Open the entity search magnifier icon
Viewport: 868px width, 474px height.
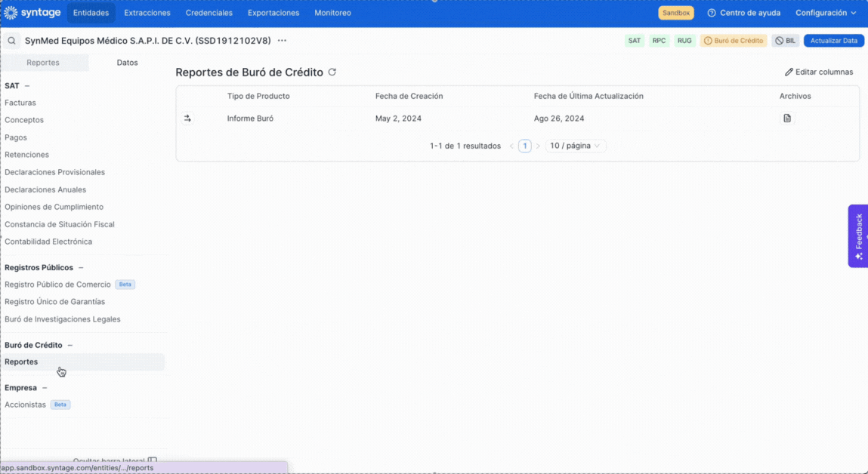(11, 40)
